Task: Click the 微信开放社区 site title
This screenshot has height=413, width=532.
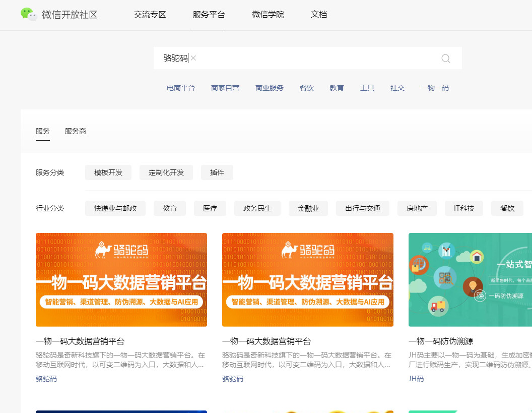Action: (70, 15)
